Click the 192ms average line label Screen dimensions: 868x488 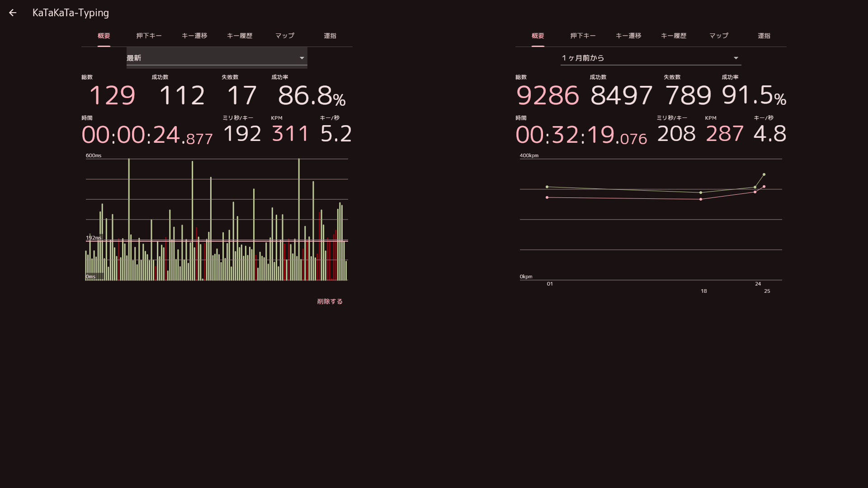click(x=94, y=238)
